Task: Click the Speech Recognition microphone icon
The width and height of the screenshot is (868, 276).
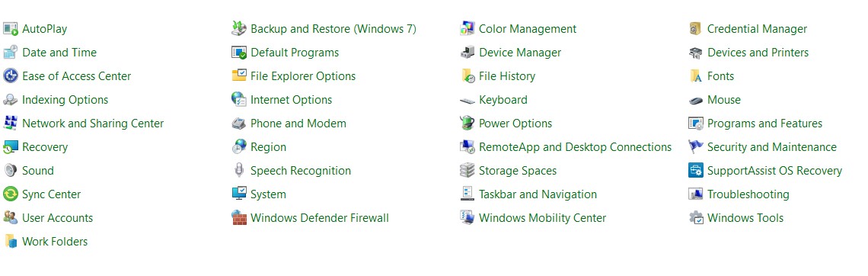Action: [238, 171]
